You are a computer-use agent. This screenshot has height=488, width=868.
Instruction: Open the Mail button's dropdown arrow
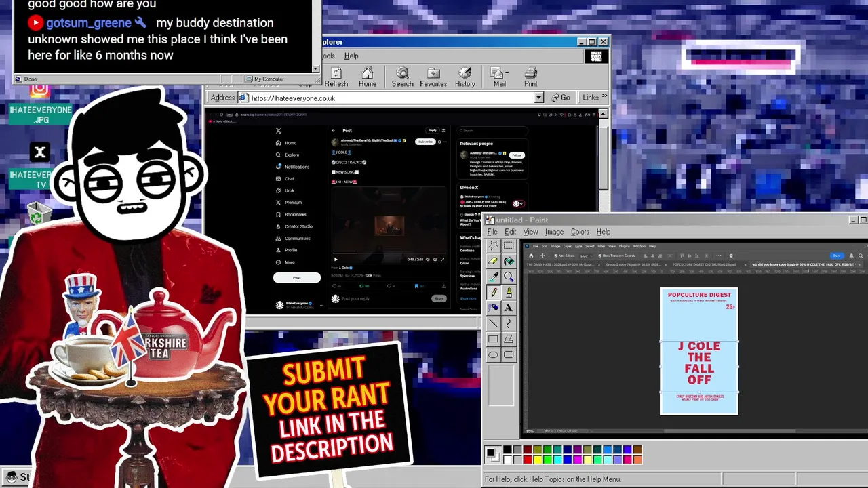(x=507, y=73)
